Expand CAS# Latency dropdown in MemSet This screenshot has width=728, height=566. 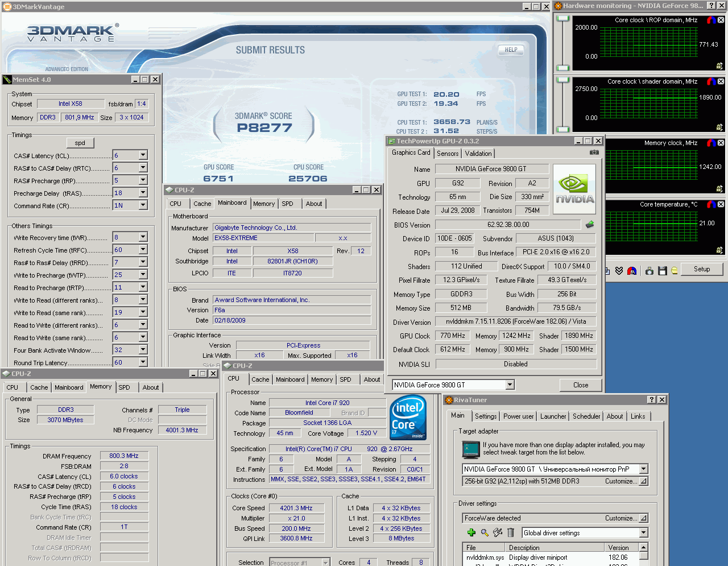143,155
